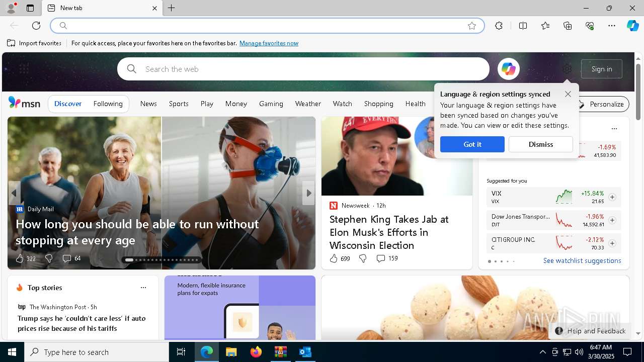This screenshot has width=644, height=362.
Task: Open Edge Settings and more menu
Action: point(612,26)
